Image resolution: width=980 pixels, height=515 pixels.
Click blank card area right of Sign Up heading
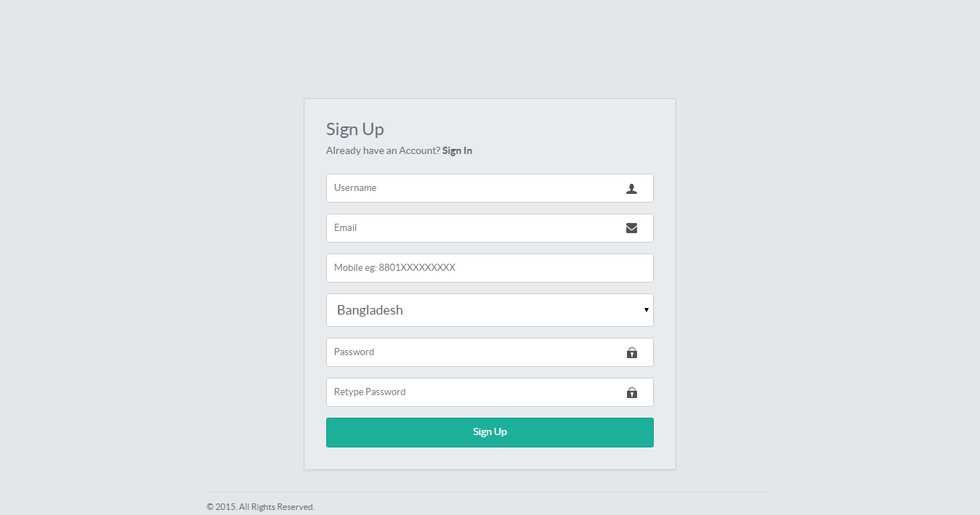545,129
